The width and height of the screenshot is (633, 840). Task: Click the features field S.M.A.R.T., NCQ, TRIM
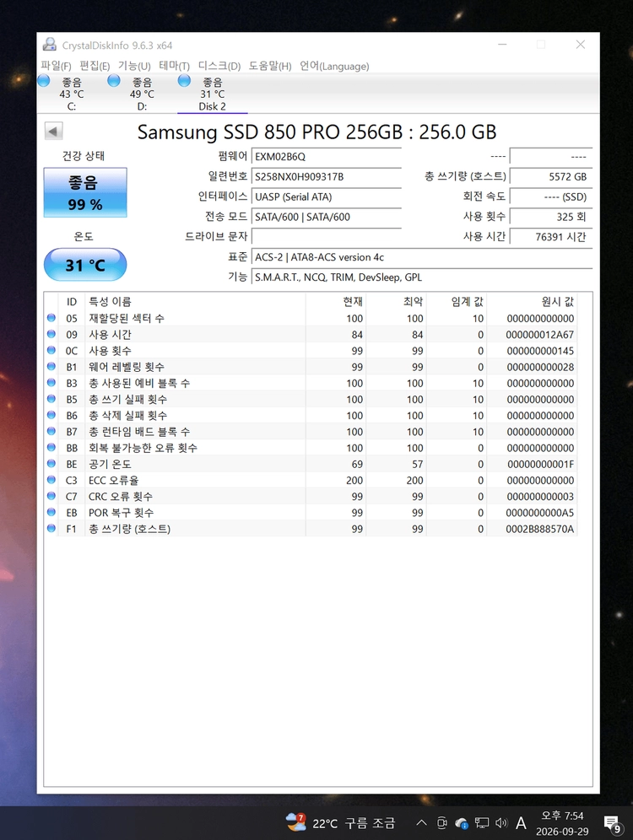pyautogui.click(x=422, y=277)
